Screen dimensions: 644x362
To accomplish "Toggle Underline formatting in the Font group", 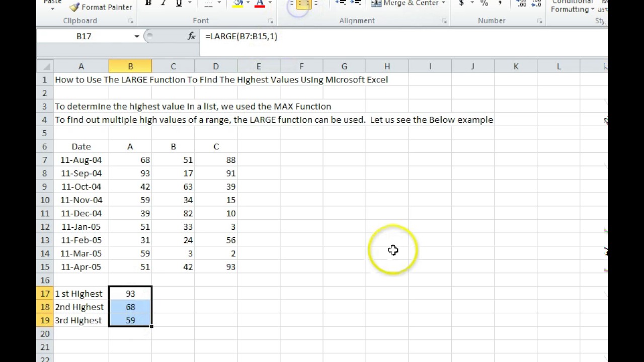I will pyautogui.click(x=179, y=4).
